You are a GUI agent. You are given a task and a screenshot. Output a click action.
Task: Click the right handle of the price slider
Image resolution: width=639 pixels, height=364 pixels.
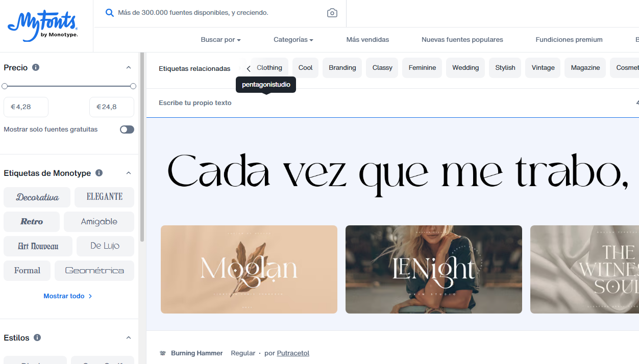coord(133,86)
